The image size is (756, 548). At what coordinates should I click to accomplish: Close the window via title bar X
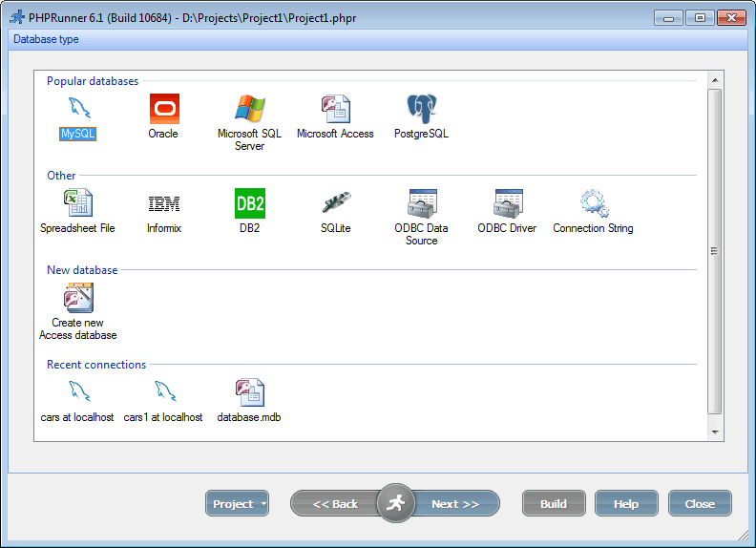731,18
